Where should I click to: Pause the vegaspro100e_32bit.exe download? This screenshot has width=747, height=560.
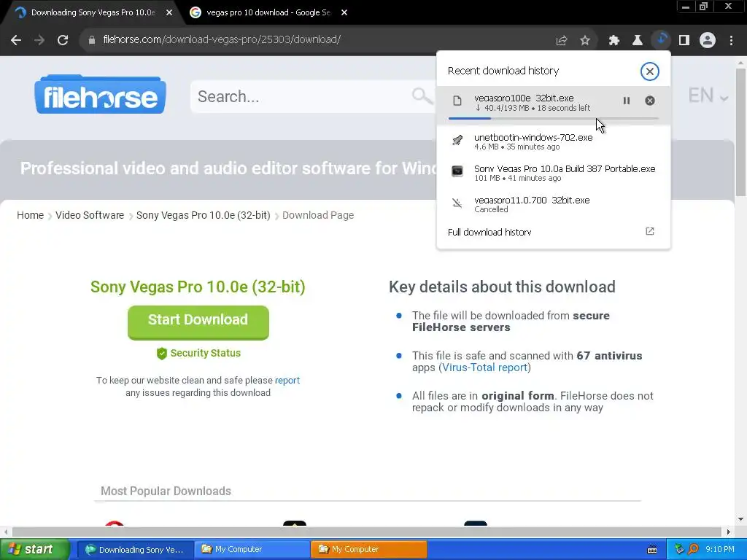[x=627, y=101]
